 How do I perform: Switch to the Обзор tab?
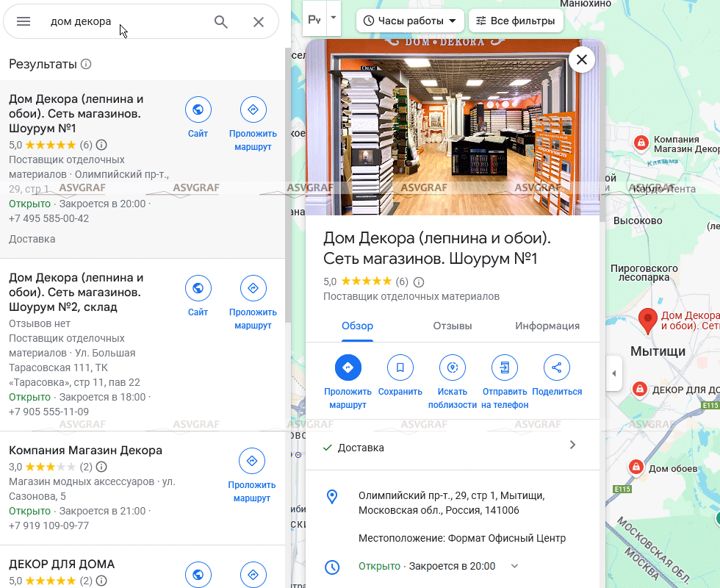(357, 326)
